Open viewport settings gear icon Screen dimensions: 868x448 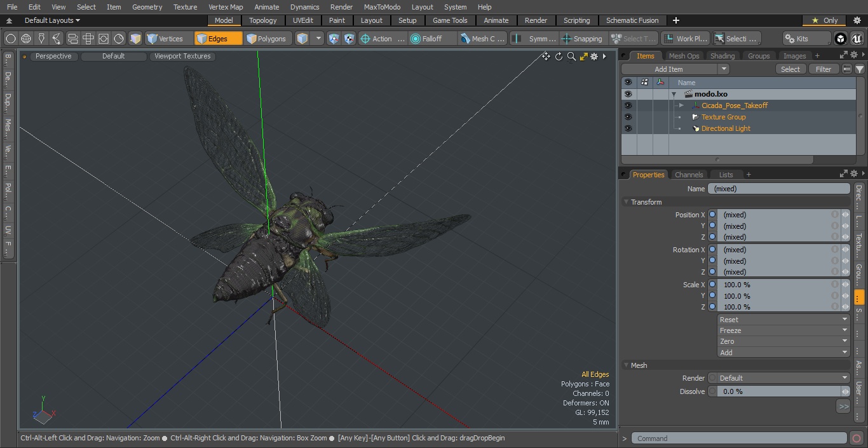(x=594, y=57)
